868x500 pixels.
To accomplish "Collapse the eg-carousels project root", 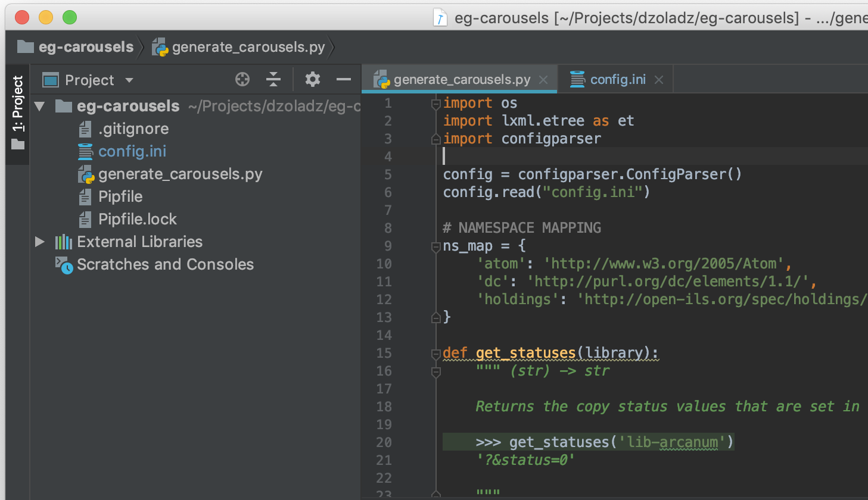I will pyautogui.click(x=40, y=107).
